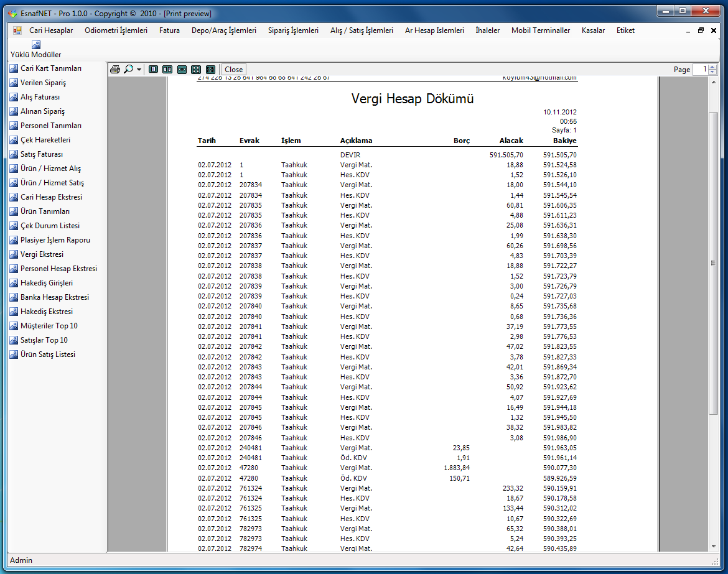Open the zoom level dropdown arrow
Image resolution: width=728 pixels, height=574 pixels.
click(139, 70)
